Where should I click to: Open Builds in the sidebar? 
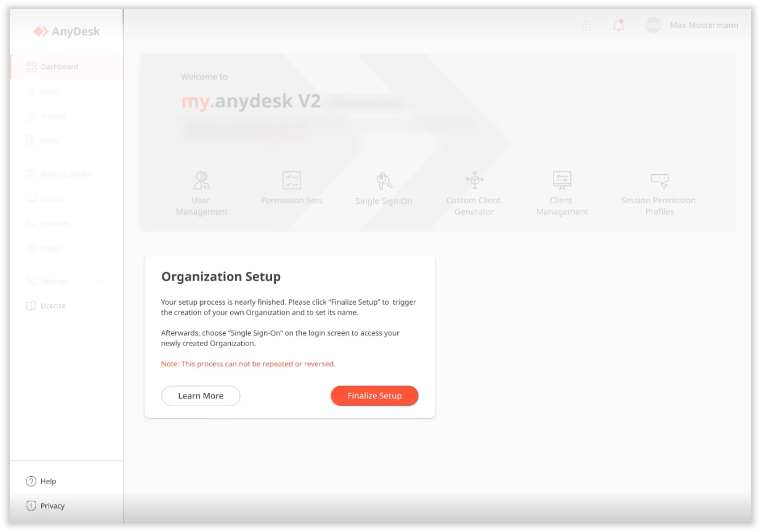[x=67, y=248]
